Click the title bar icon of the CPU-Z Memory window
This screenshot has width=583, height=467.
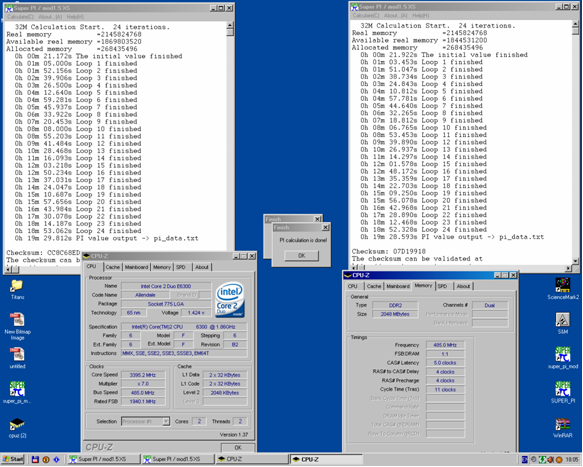pyautogui.click(x=347, y=275)
